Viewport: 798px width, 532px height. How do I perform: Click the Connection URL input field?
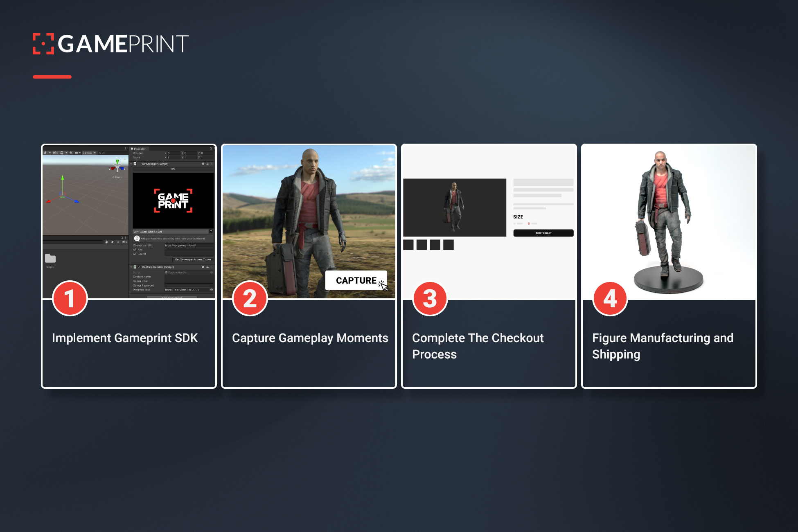(188, 245)
